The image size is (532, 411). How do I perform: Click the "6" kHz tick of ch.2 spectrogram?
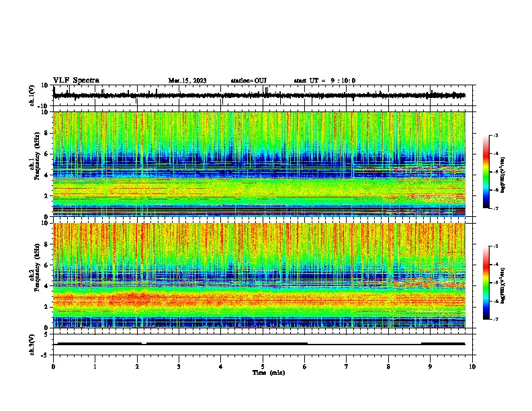click(46, 265)
